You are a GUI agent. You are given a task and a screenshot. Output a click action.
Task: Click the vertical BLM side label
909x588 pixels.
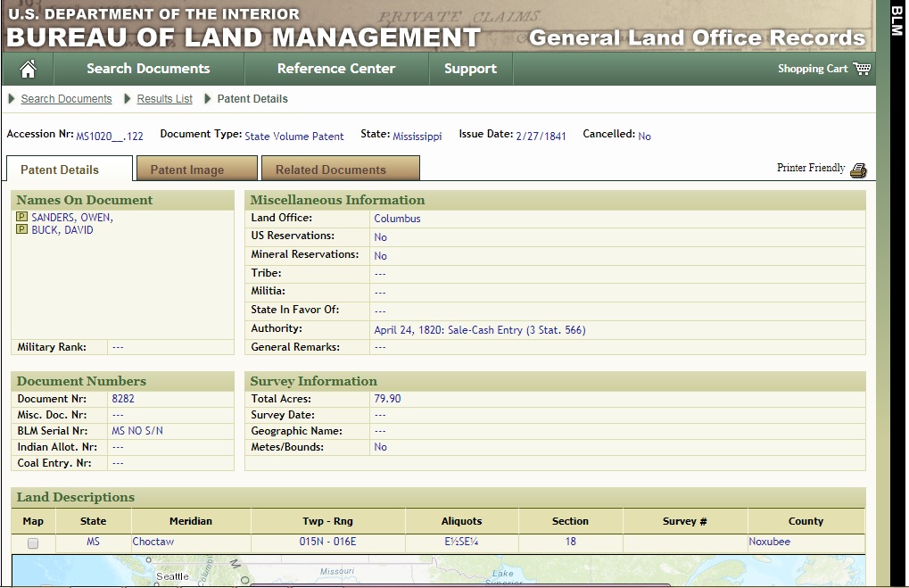tap(897, 21)
